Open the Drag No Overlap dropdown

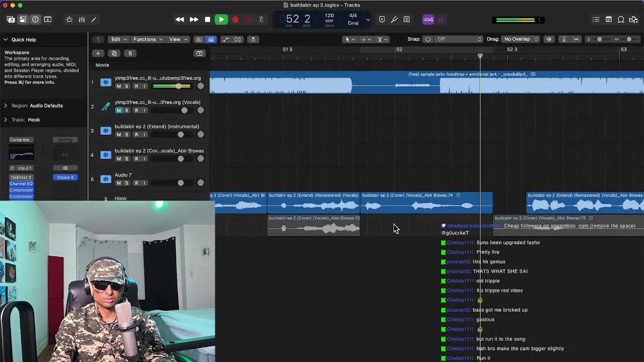tap(521, 39)
